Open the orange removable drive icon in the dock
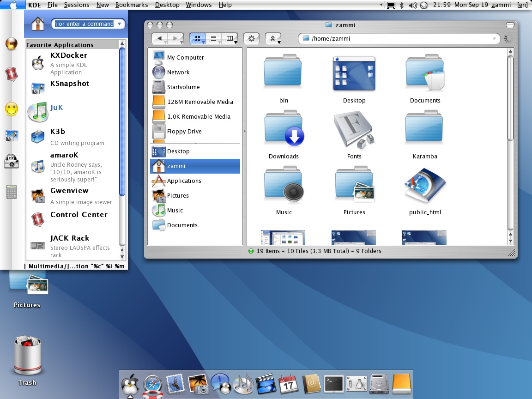Screen dimensions: 532x399 point(401,383)
